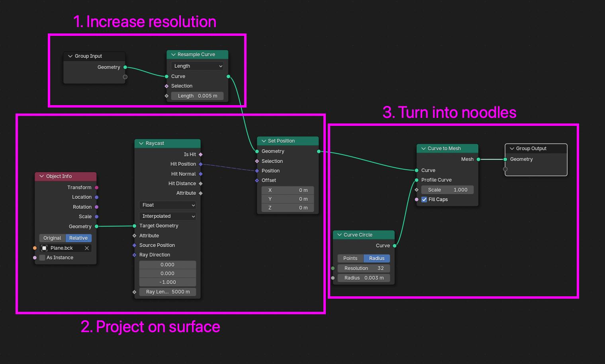The width and height of the screenshot is (605, 364).
Task: Click Geometry output socket on Group Input node
Action: [125, 67]
